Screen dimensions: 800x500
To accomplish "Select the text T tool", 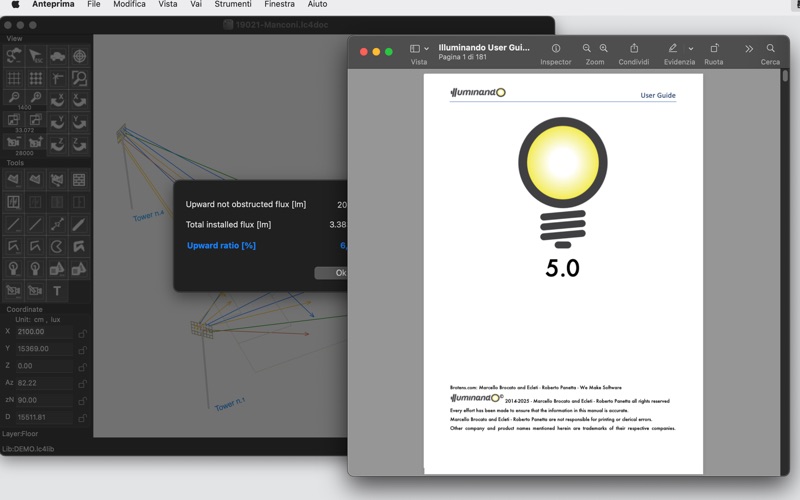I will [57, 291].
